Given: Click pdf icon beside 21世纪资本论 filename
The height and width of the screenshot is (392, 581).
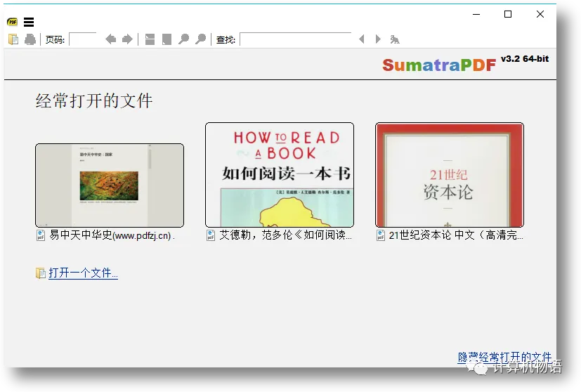Looking at the screenshot, I should click(381, 235).
